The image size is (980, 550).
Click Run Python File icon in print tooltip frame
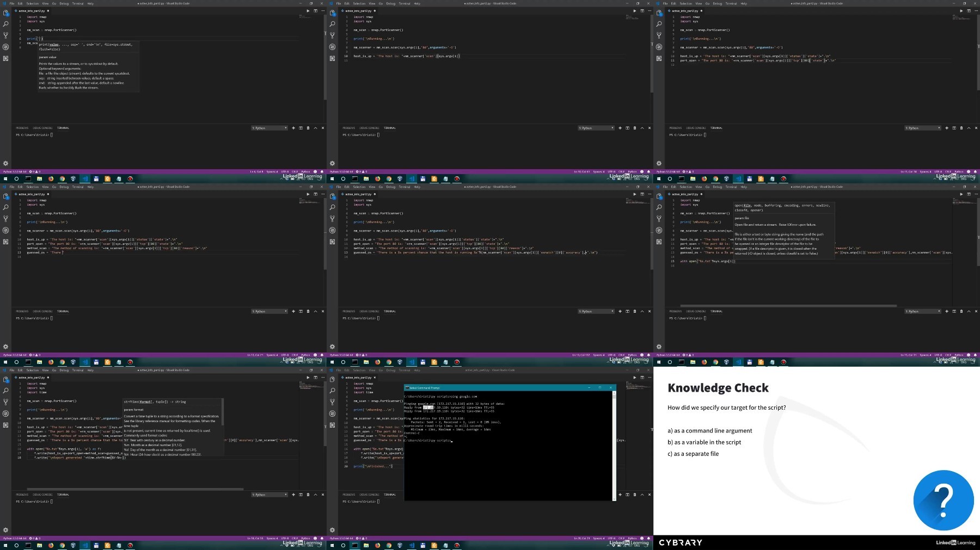(x=308, y=11)
